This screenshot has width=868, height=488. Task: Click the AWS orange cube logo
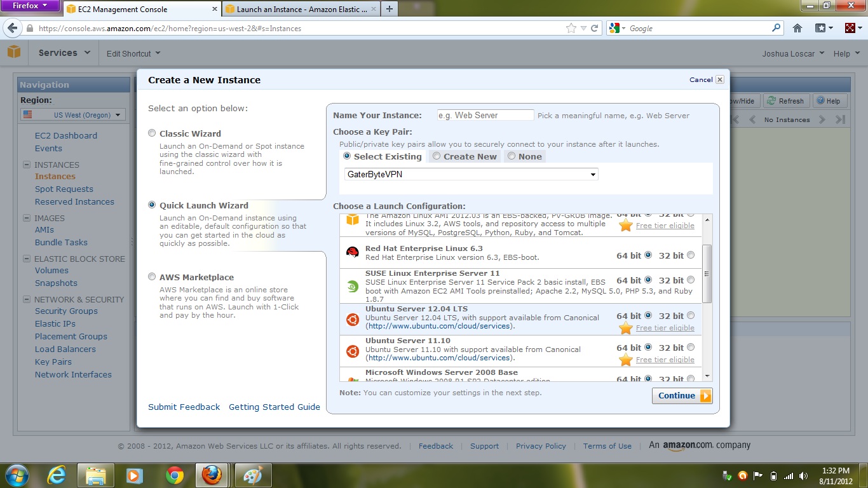pos(14,53)
